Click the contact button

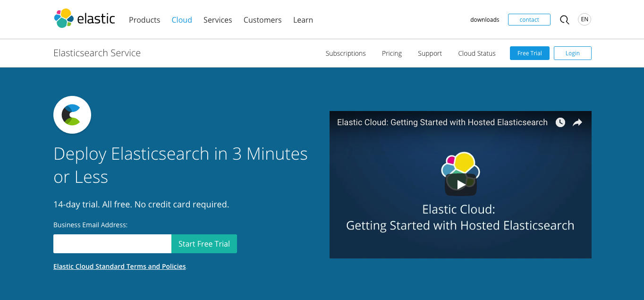[529, 19]
